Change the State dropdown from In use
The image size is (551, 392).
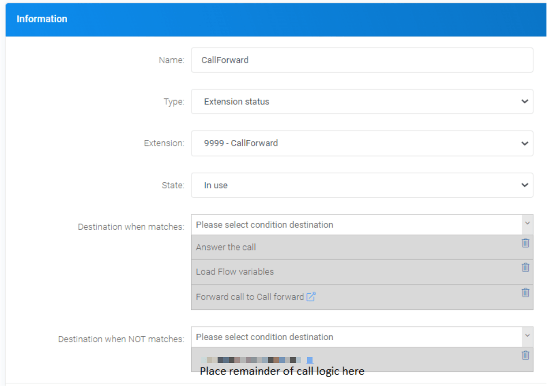pyautogui.click(x=362, y=186)
